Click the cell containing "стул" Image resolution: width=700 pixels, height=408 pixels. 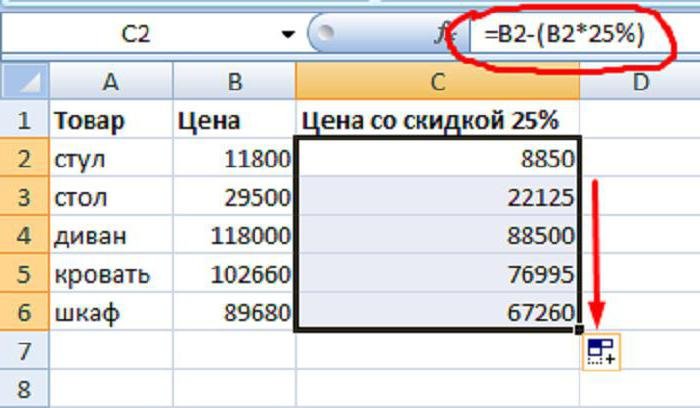(110, 159)
